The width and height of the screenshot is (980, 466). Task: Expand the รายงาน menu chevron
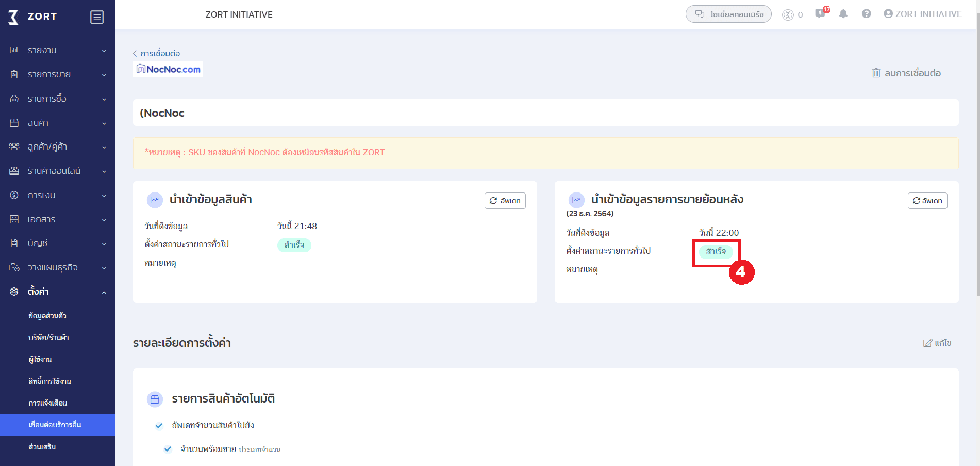104,51
